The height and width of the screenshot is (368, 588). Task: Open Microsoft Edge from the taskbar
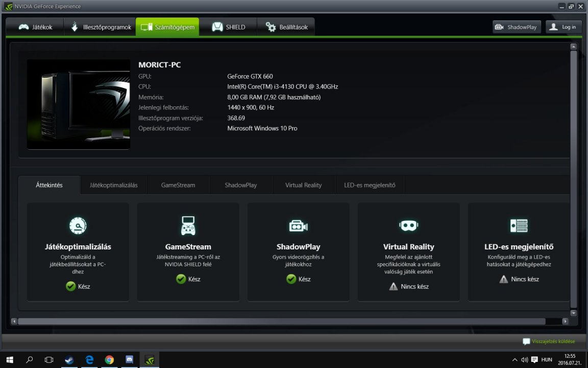coord(89,360)
